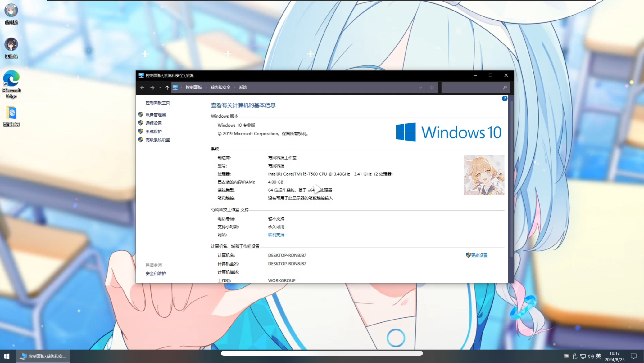Open the Windows Start menu
This screenshot has width=644, height=363.
point(7,356)
